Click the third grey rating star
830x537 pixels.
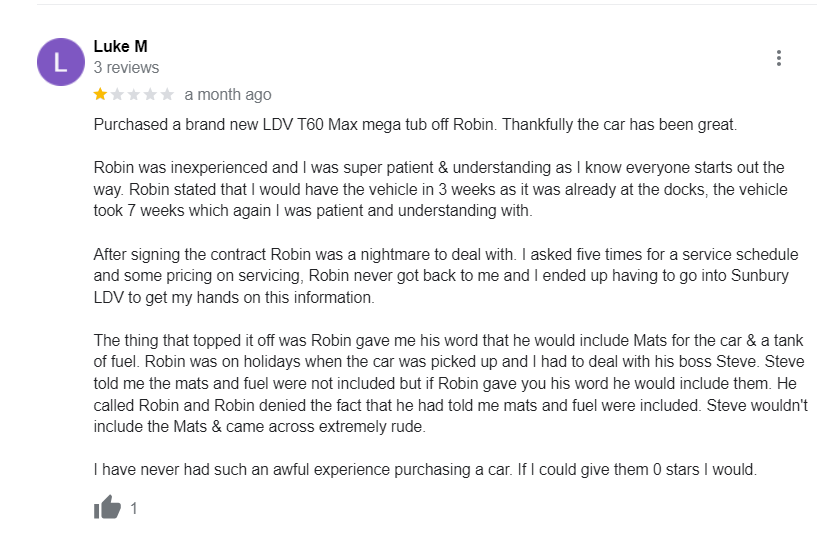tap(133, 94)
